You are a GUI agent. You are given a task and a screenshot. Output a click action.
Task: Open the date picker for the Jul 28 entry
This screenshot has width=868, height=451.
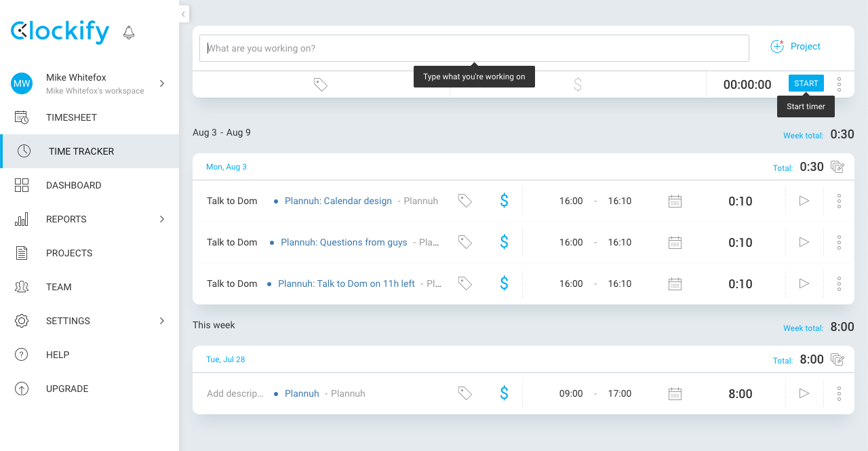click(x=675, y=393)
